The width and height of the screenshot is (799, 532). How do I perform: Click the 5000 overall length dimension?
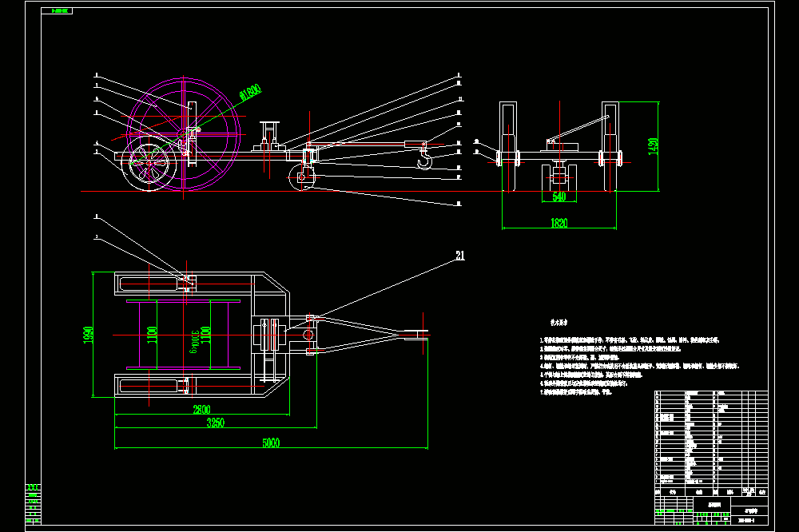point(271,443)
